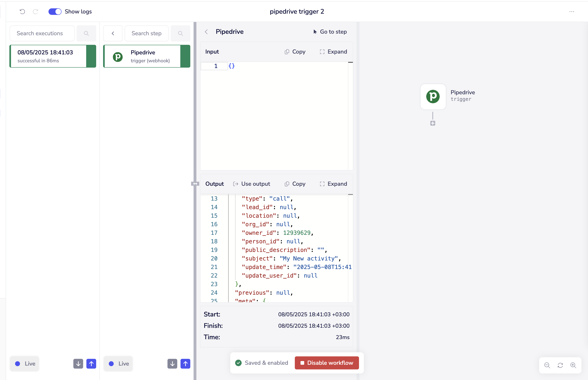This screenshot has height=380, width=588.
Task: Collapse the Pipedrive log detail panel
Action: (x=206, y=32)
